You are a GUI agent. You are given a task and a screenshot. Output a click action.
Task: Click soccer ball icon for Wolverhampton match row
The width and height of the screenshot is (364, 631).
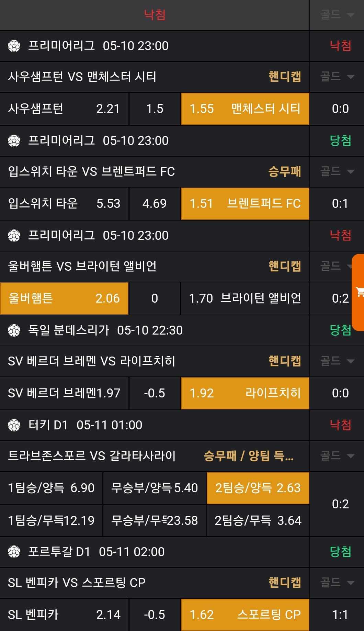pos(14,236)
